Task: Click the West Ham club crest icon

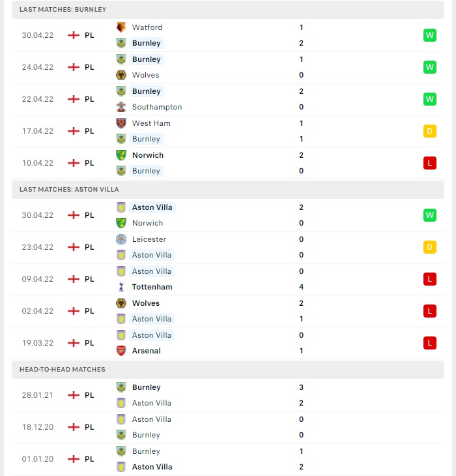Action: tap(121, 123)
